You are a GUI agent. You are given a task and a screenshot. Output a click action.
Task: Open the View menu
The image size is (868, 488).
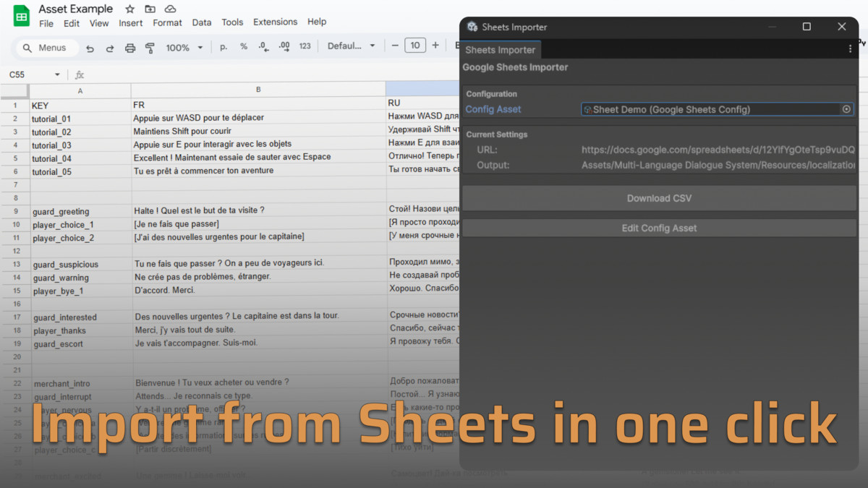coord(99,23)
